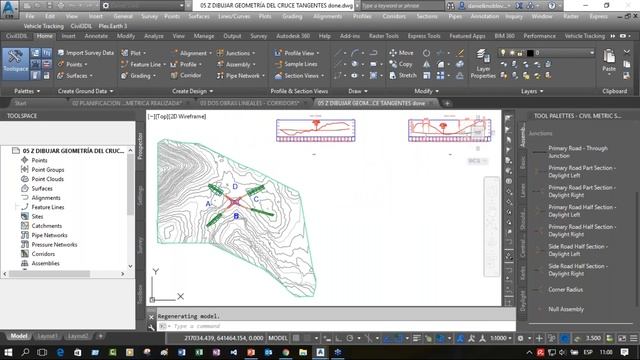Toggle Polar tracking in status bar
Viewport: 640px width, 360px height.
tap(350, 338)
